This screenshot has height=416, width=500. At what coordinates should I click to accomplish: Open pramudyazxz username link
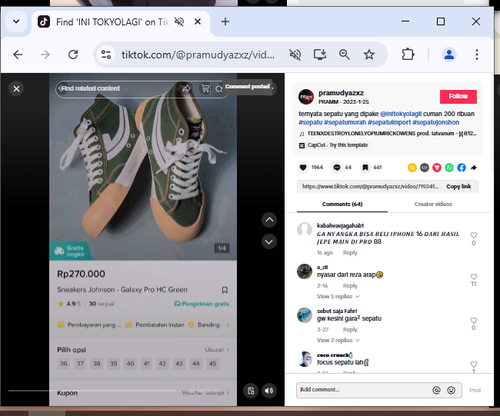point(341,93)
